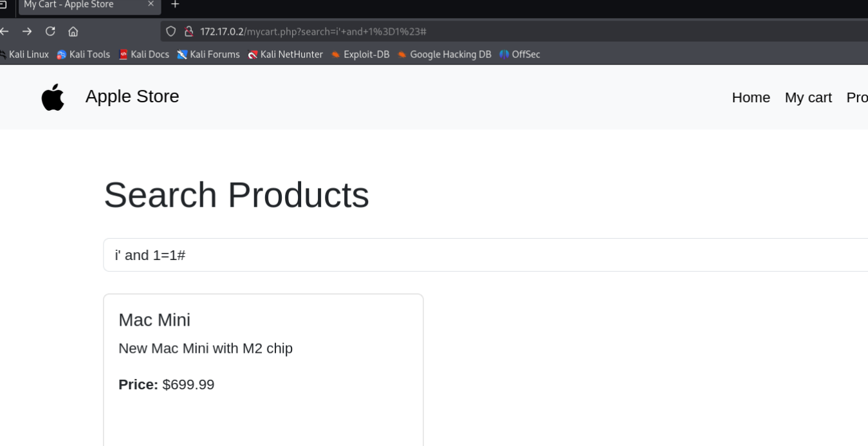
Task: Focus the URL address bar
Action: click(515, 32)
